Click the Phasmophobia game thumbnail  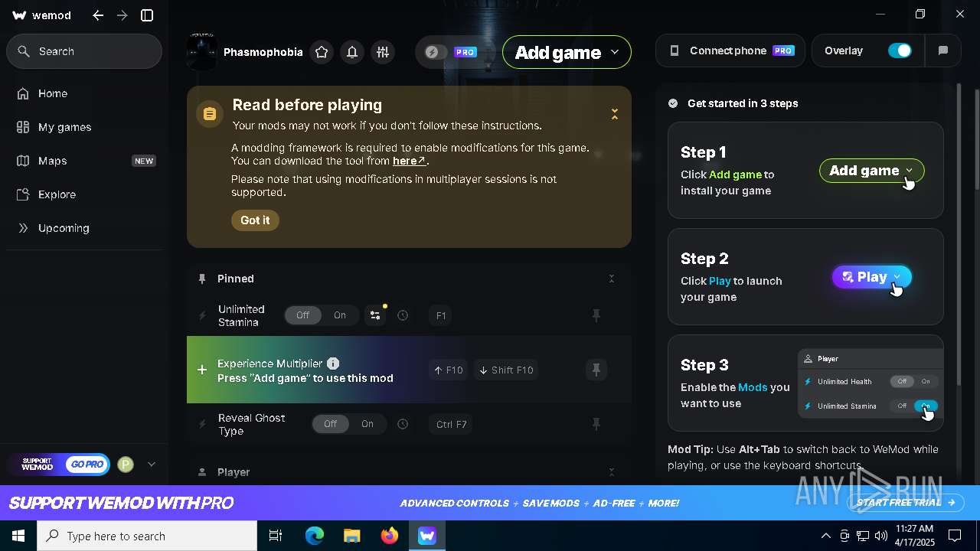pyautogui.click(x=202, y=52)
